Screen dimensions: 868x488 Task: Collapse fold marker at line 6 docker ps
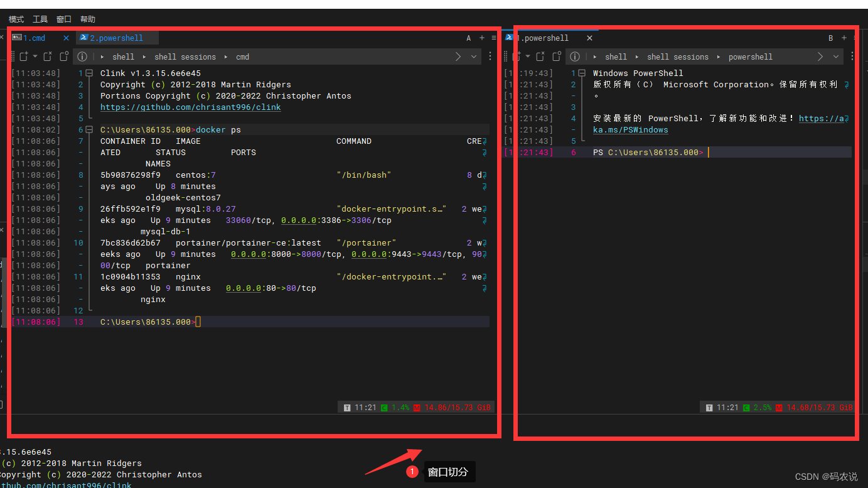coord(89,130)
